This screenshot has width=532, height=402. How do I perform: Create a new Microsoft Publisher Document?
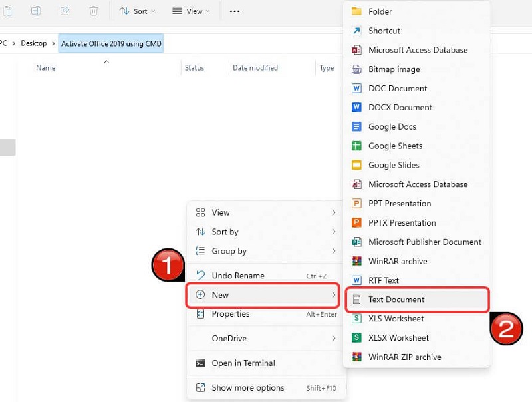coord(417,242)
